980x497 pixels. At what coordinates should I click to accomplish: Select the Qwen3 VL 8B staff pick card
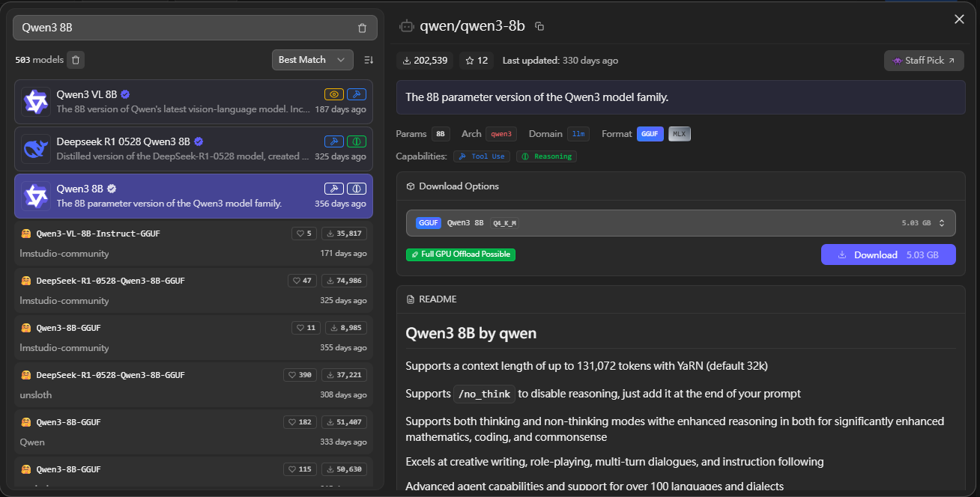tap(193, 102)
